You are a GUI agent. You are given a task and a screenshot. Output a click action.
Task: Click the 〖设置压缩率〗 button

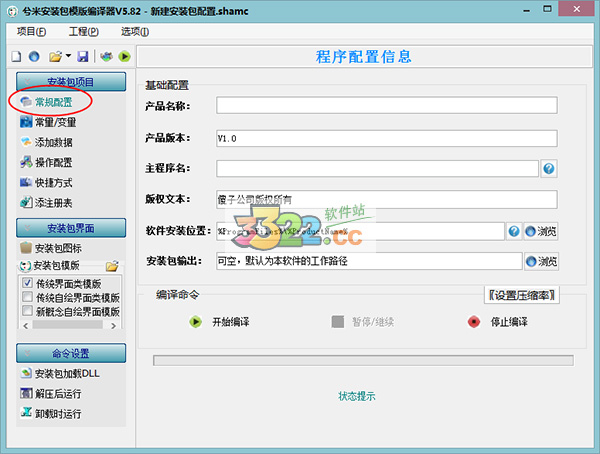pyautogui.click(x=522, y=295)
